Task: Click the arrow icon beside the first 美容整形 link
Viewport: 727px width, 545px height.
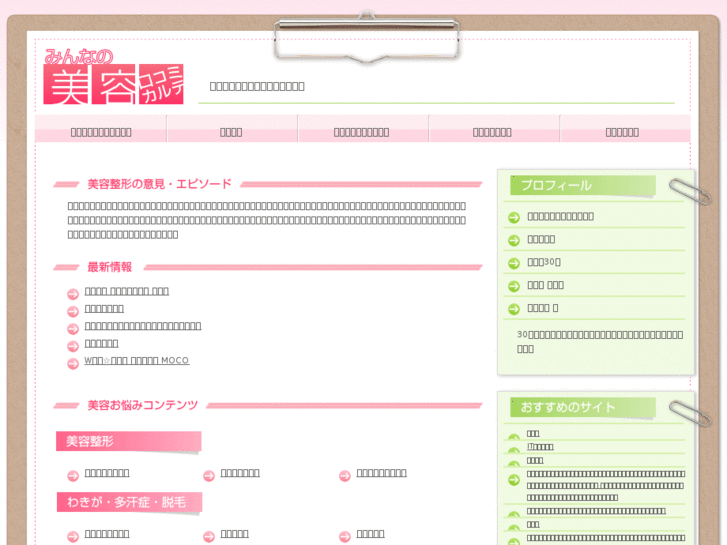Action: pos(73,475)
